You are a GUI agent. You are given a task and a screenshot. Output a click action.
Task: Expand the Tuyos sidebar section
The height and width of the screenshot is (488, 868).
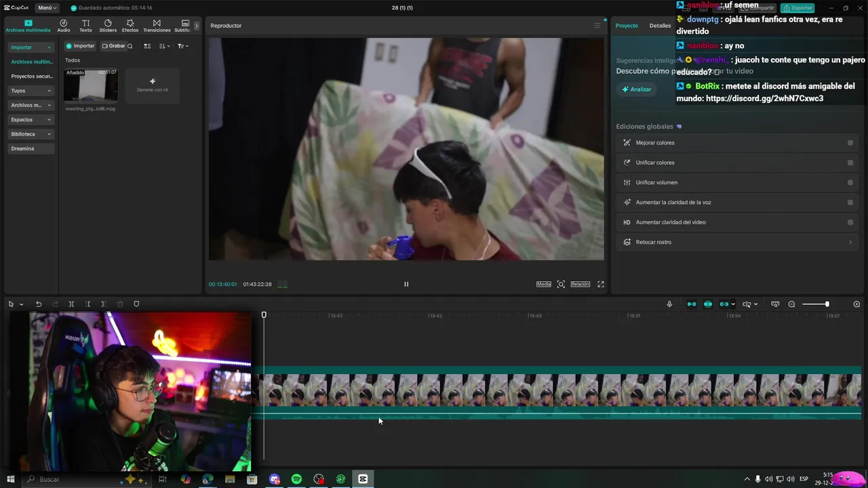click(31, 91)
